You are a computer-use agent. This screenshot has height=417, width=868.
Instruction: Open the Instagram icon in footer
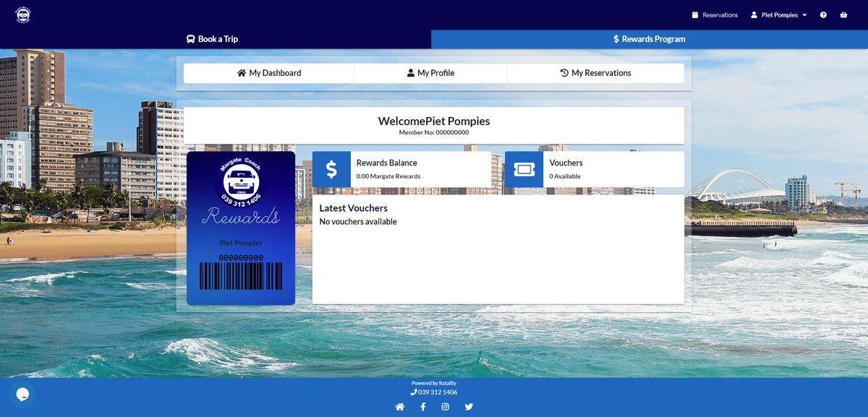click(x=446, y=407)
